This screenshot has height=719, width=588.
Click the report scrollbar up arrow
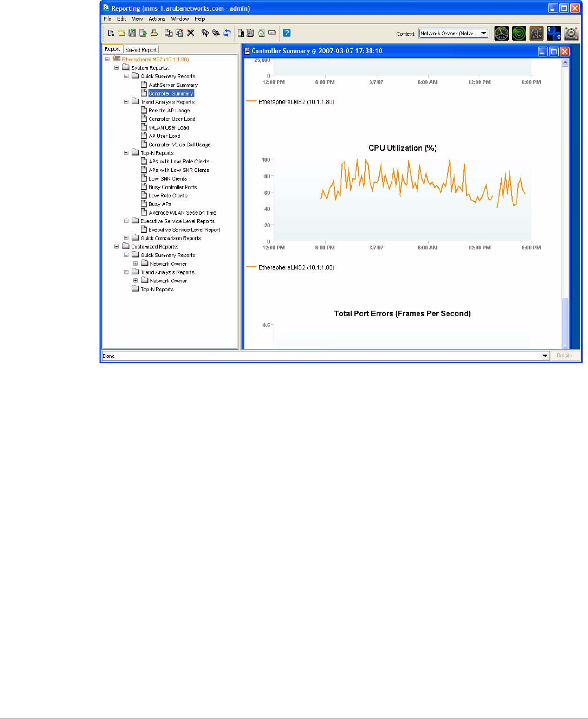click(565, 62)
